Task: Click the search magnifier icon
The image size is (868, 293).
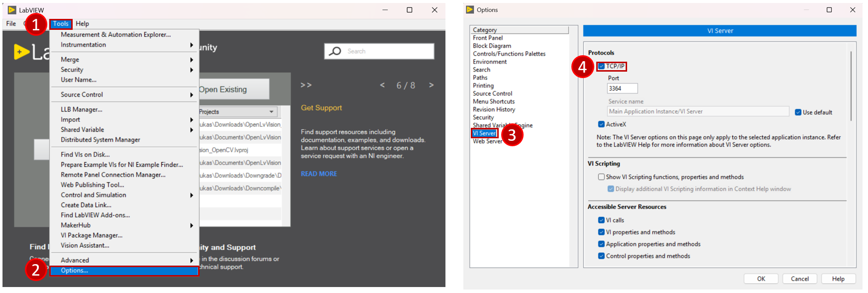Action: tap(335, 51)
